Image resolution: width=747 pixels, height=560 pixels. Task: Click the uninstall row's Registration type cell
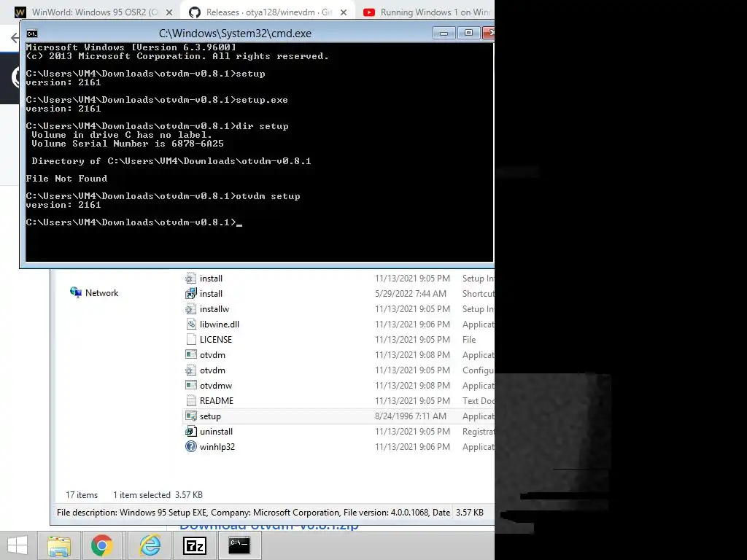point(479,432)
